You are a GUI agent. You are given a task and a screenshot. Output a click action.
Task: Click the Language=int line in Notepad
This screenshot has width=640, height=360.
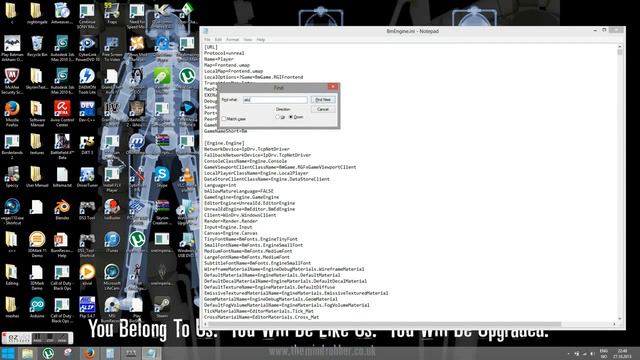(x=220, y=185)
